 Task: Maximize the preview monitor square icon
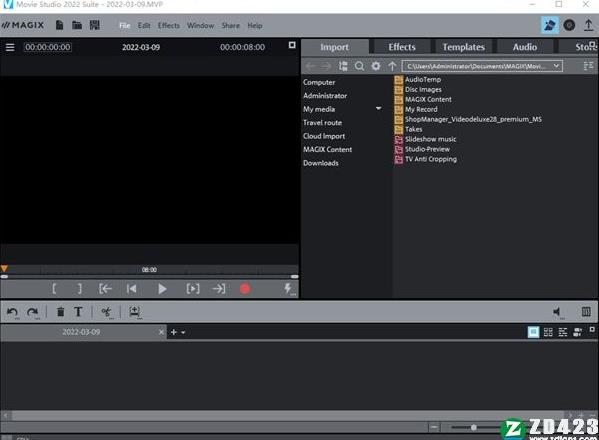(x=292, y=45)
